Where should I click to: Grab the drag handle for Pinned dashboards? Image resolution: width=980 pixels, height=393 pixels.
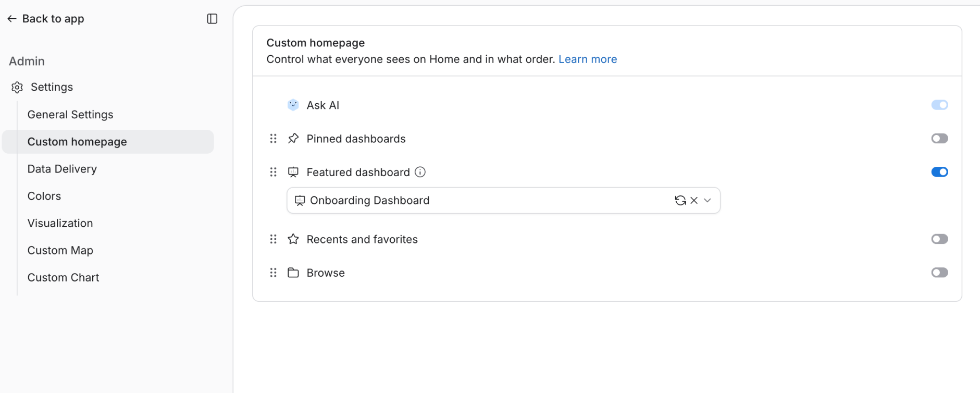point(273,139)
